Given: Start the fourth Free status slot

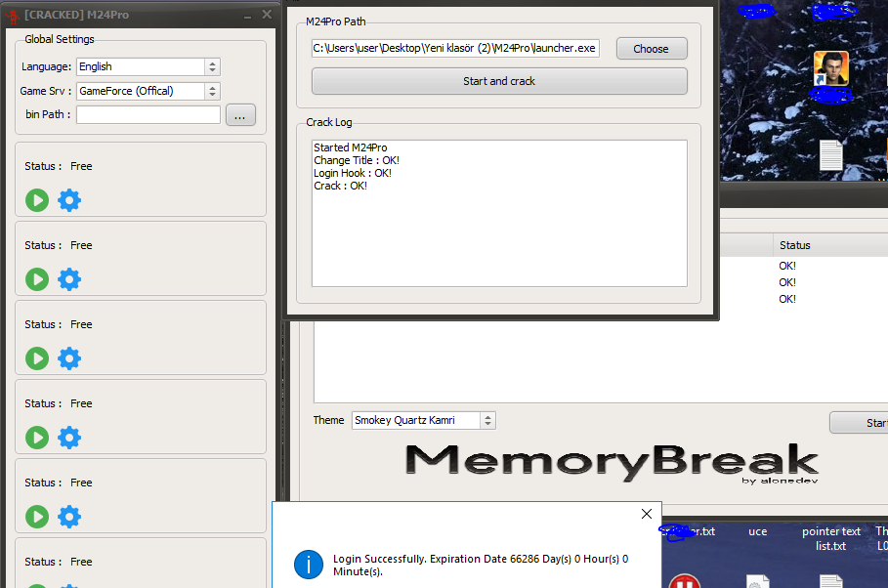Looking at the screenshot, I should pos(37,438).
